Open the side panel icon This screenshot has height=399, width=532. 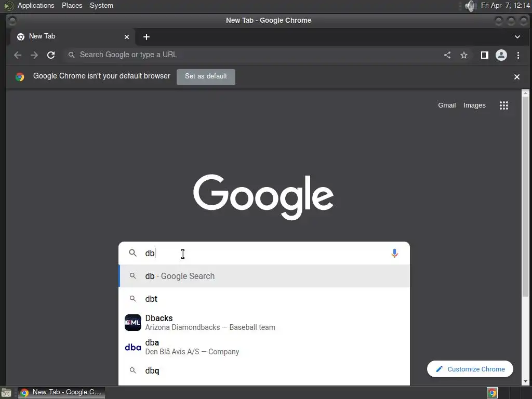point(485,55)
